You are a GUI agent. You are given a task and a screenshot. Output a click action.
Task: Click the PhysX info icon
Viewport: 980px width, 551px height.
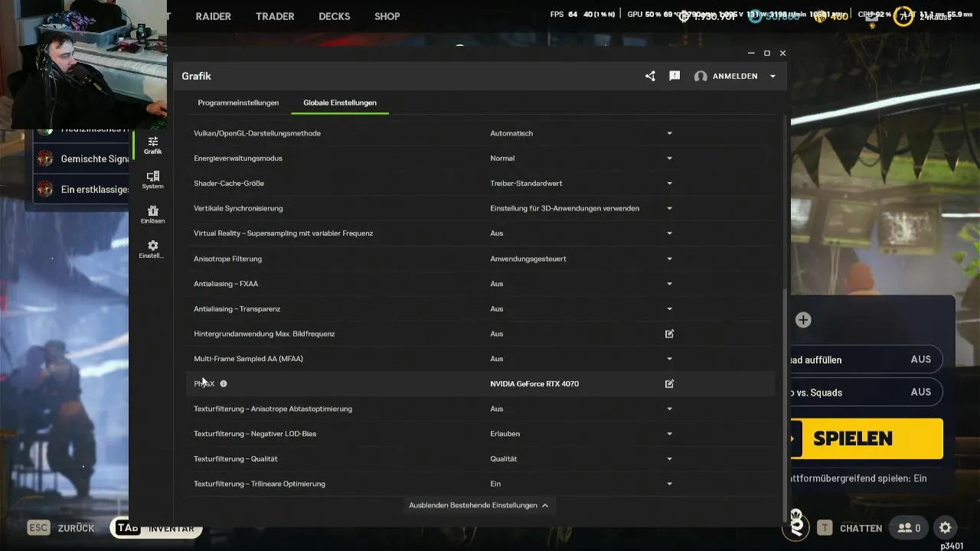[224, 383]
